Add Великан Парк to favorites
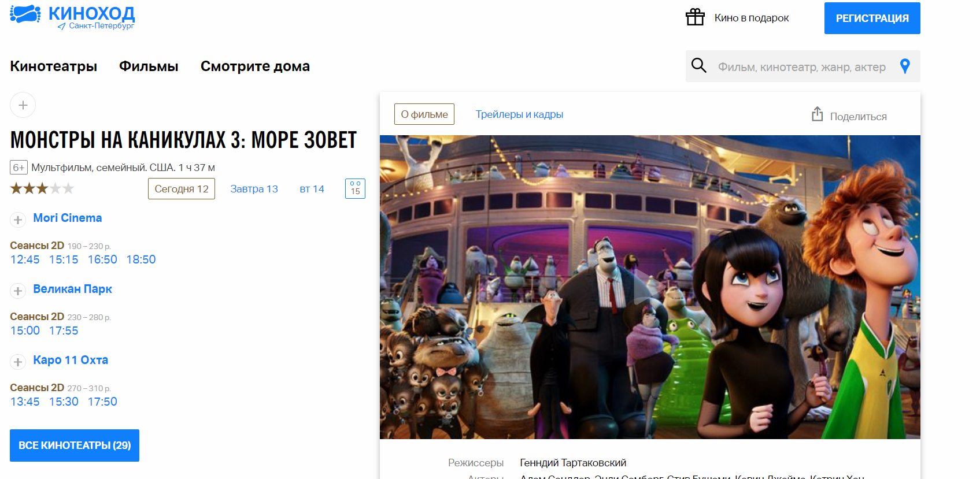 (18, 291)
